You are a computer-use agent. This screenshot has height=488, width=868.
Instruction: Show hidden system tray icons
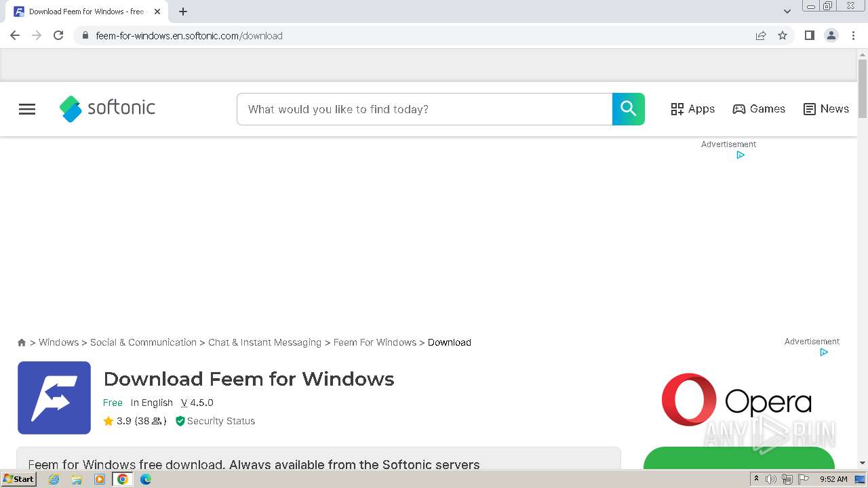pos(756,479)
